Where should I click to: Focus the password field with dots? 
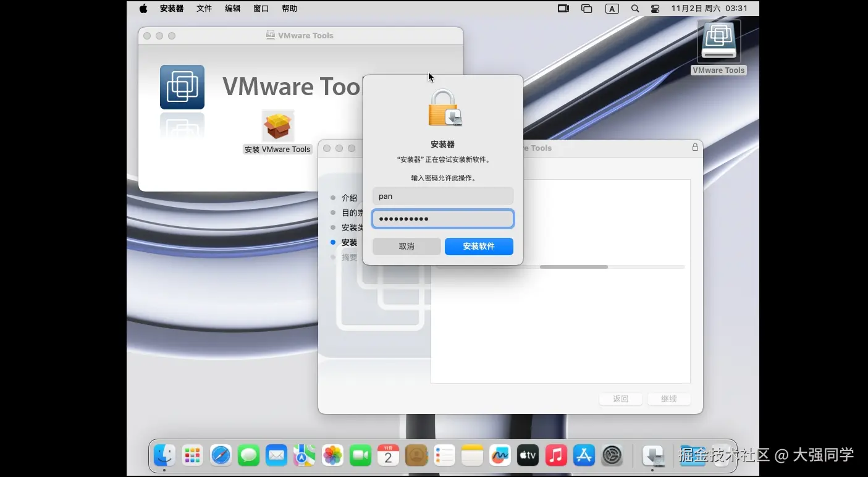(443, 219)
